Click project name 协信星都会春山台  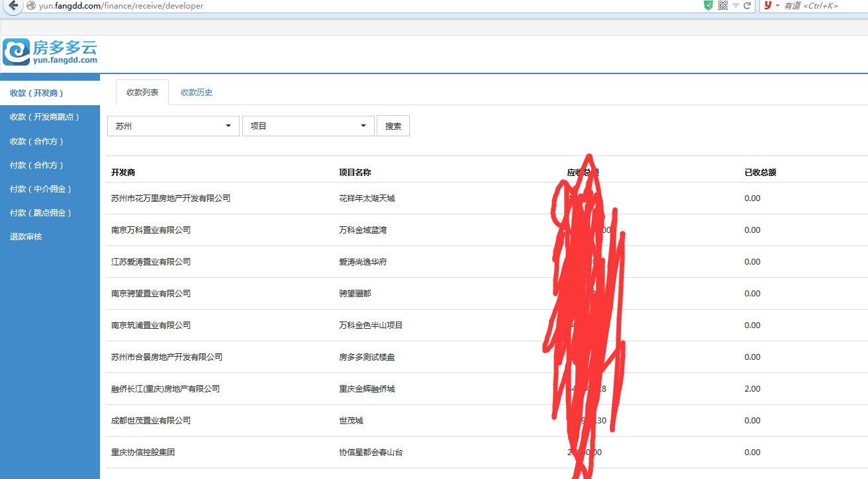pos(371,452)
